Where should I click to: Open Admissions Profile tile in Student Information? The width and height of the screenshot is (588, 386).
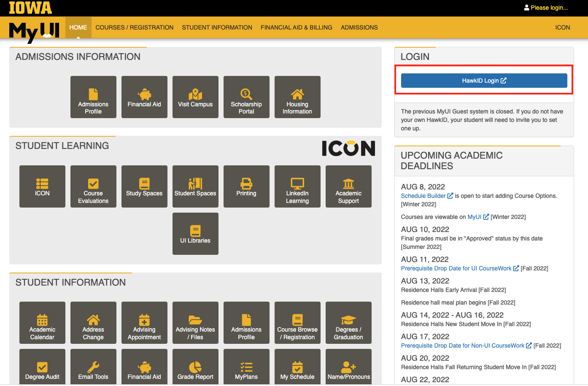246,323
